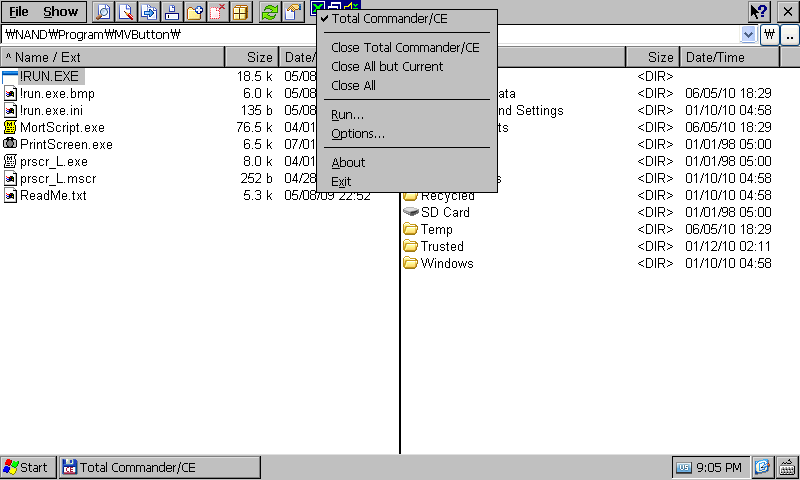
Task: Open the path history dropdown arrow
Action: coord(748,35)
